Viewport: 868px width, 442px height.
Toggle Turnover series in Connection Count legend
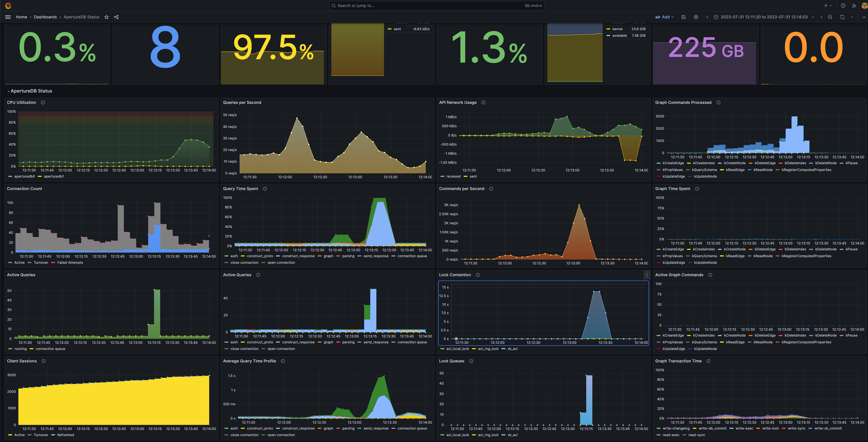click(41, 263)
